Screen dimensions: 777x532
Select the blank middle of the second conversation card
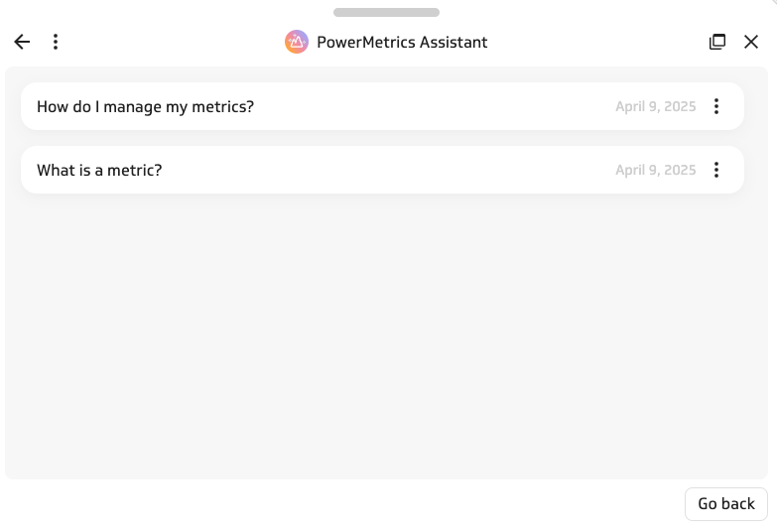click(389, 170)
